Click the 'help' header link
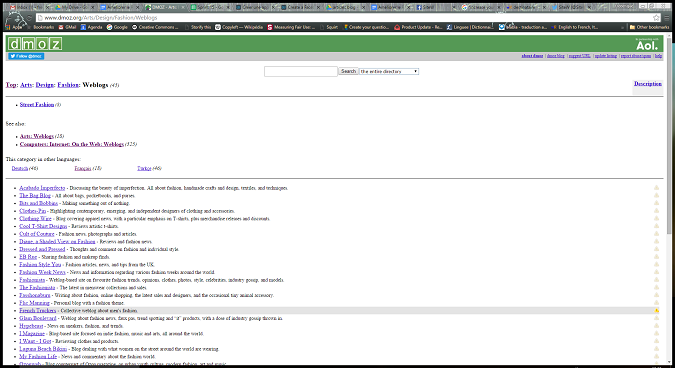 tap(658, 56)
